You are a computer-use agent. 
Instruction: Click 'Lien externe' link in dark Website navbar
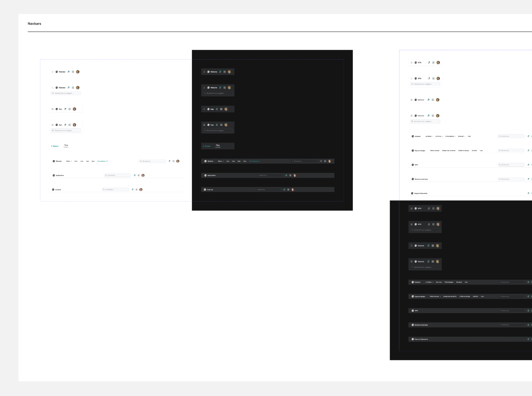pos(254,161)
